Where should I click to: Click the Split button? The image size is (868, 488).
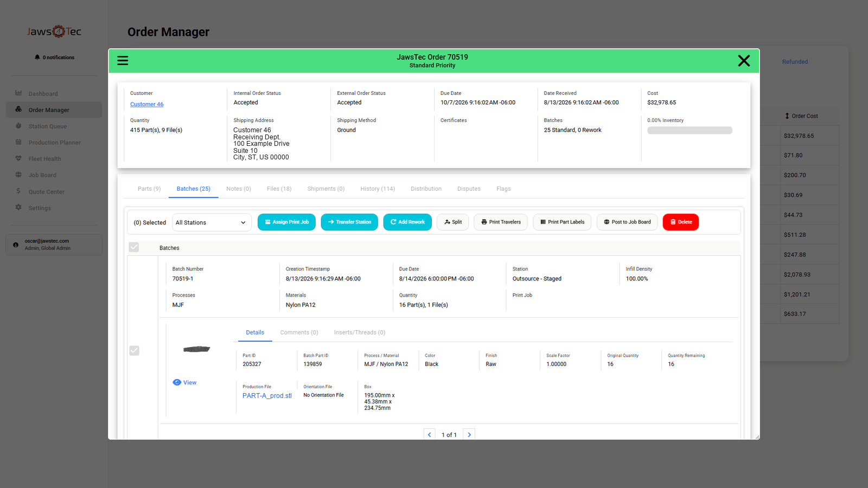point(452,222)
